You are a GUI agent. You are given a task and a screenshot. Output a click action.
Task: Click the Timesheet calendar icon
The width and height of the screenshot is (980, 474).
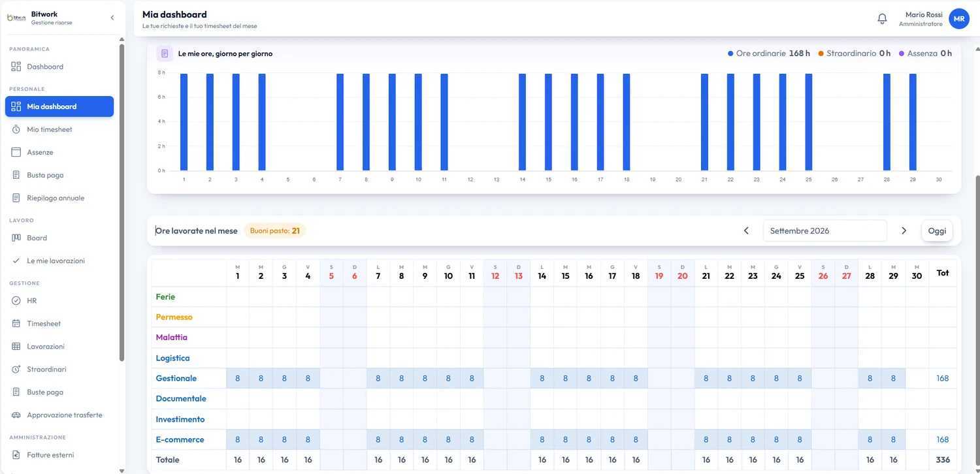[16, 323]
